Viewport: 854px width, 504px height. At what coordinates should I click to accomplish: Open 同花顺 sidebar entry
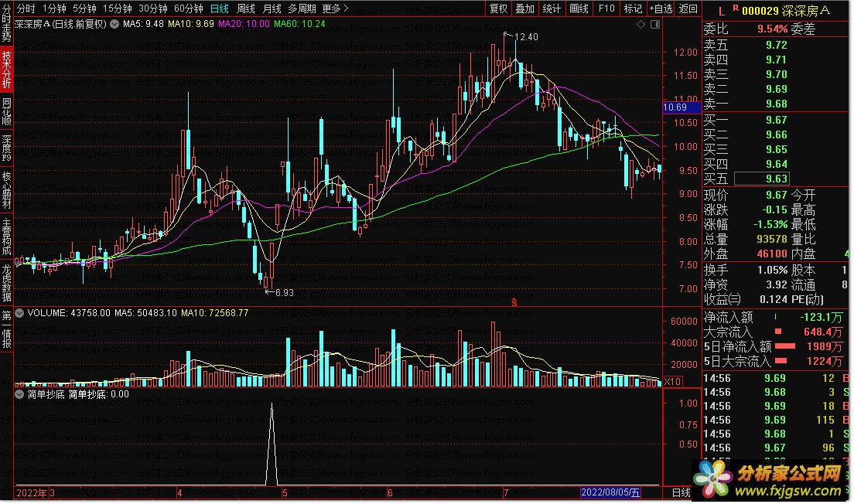pyautogui.click(x=6, y=111)
